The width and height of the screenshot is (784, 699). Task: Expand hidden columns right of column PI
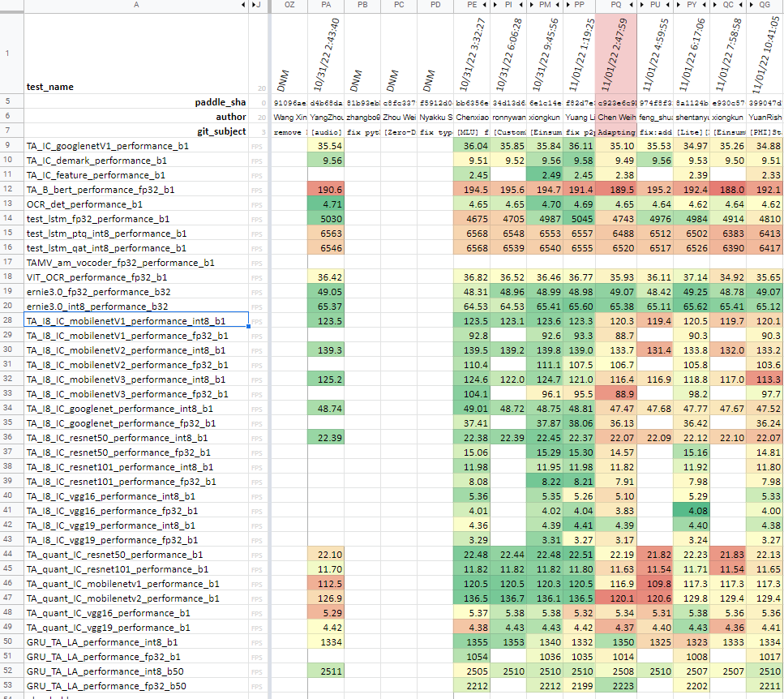coord(521,5)
